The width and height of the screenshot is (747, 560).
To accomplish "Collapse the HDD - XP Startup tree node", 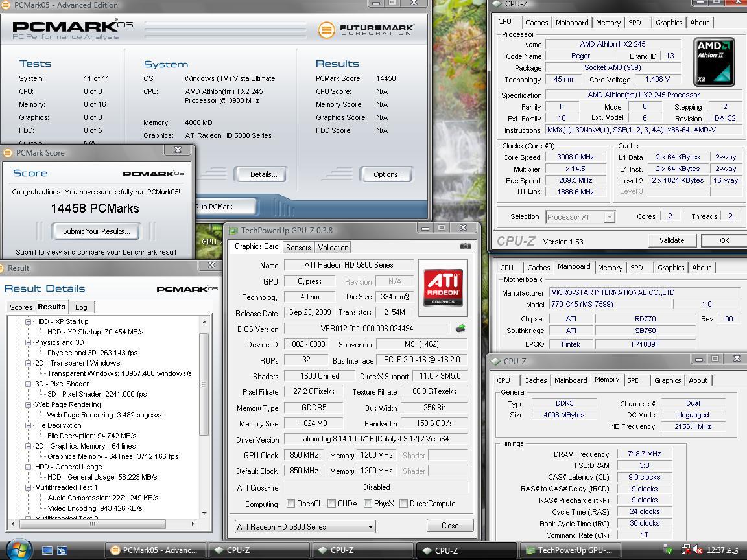I will (x=28, y=321).
